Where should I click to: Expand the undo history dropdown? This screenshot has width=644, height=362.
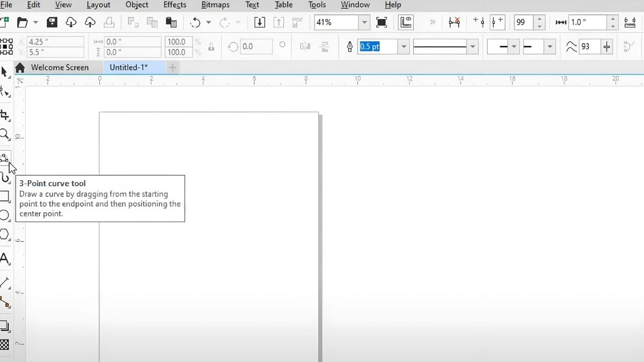click(x=209, y=23)
